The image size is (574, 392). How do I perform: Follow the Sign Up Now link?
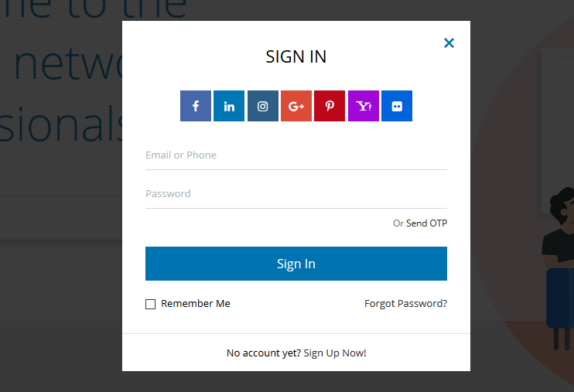click(x=335, y=353)
